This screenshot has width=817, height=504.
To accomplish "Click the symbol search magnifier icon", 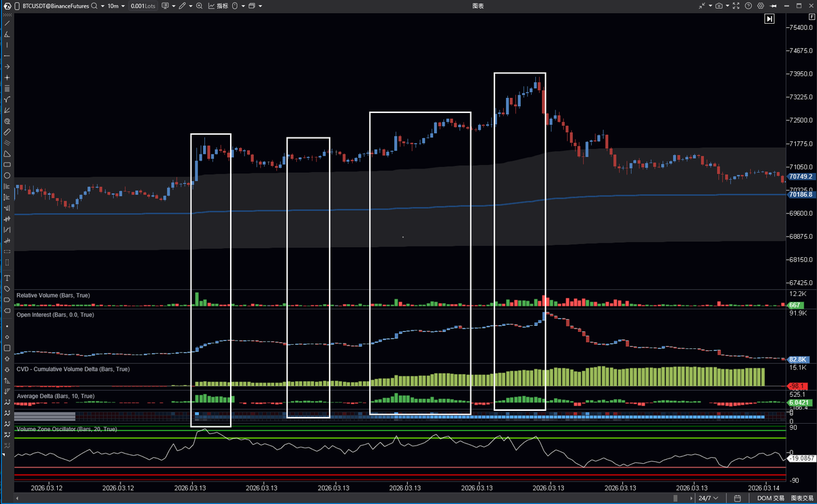I will click(94, 5).
